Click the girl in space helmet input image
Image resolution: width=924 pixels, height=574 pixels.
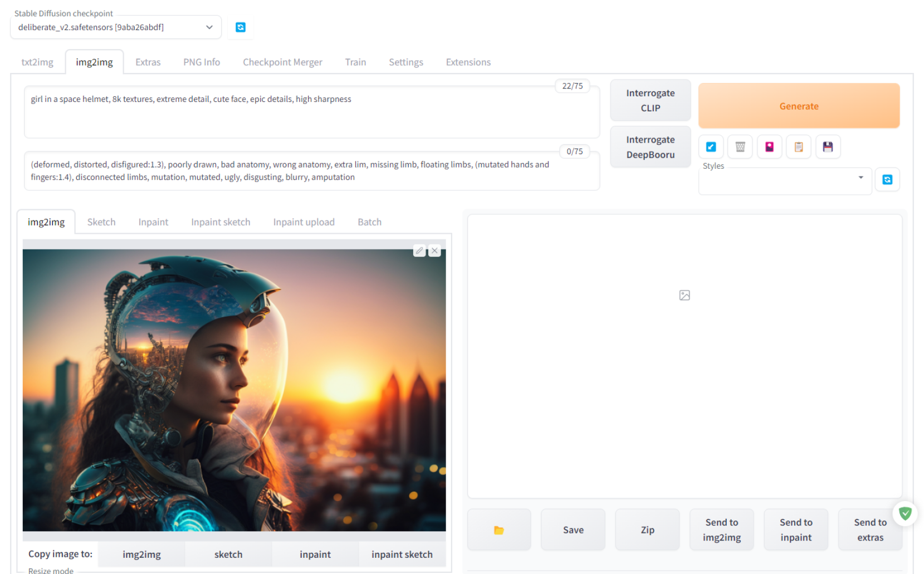pos(234,390)
